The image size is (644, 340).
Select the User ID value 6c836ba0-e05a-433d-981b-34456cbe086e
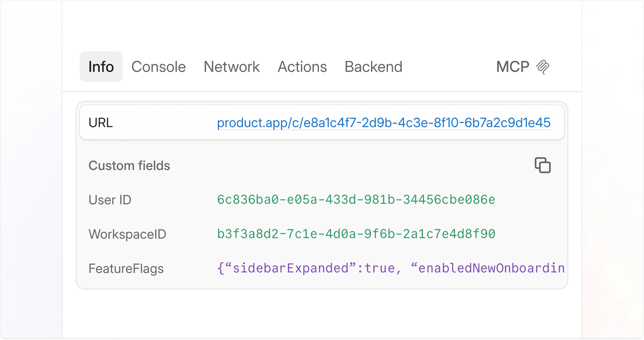pyautogui.click(x=356, y=199)
